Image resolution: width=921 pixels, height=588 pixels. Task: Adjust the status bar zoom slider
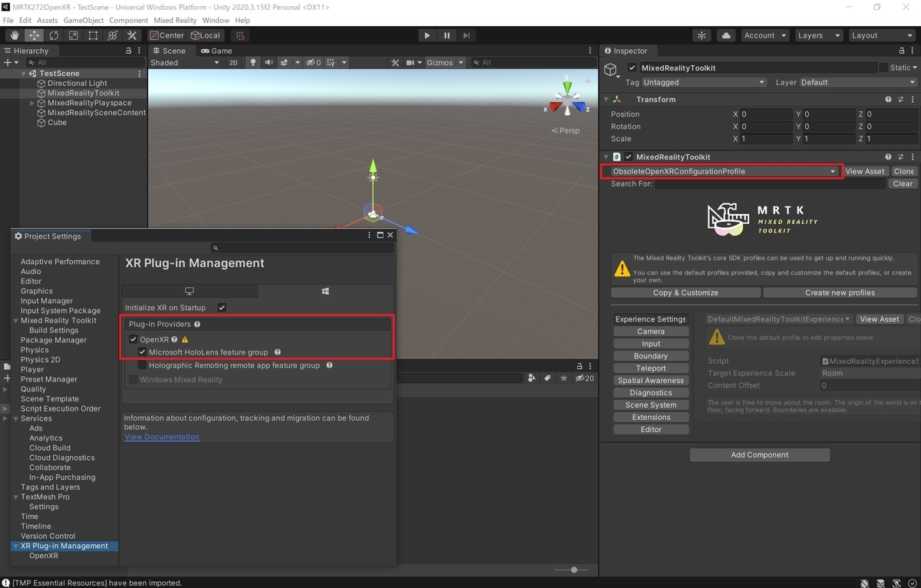[574, 570]
